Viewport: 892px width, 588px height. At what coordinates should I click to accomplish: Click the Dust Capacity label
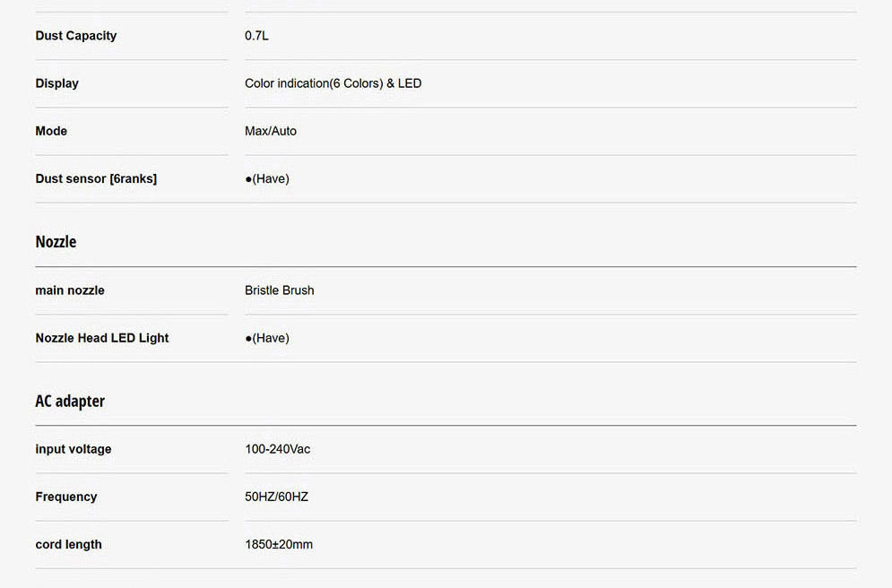[76, 36]
